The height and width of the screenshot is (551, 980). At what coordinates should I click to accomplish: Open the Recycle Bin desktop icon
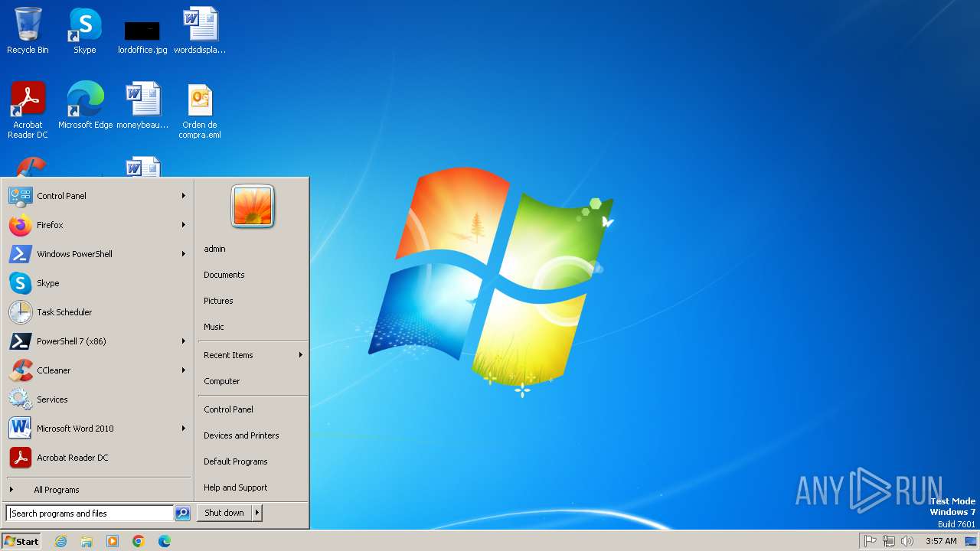tap(28, 31)
